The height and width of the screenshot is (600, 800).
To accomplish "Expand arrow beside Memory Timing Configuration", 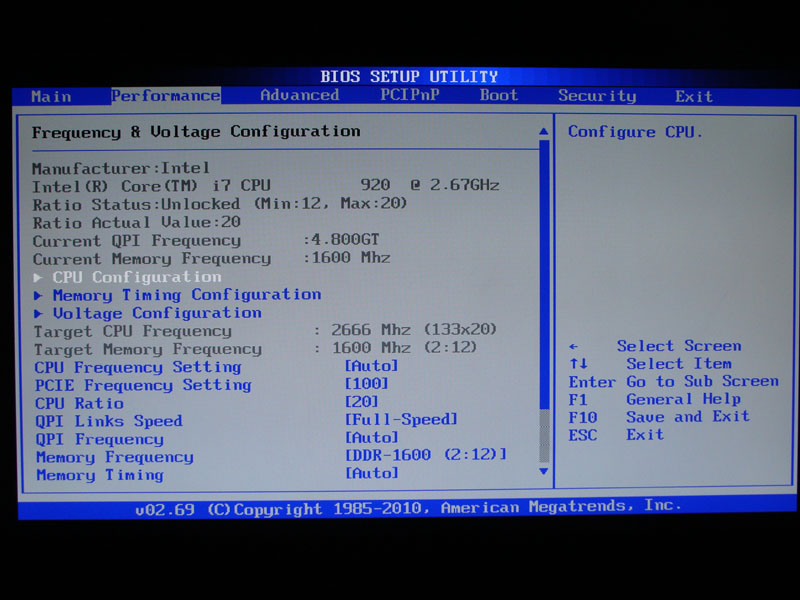I will click(38, 295).
